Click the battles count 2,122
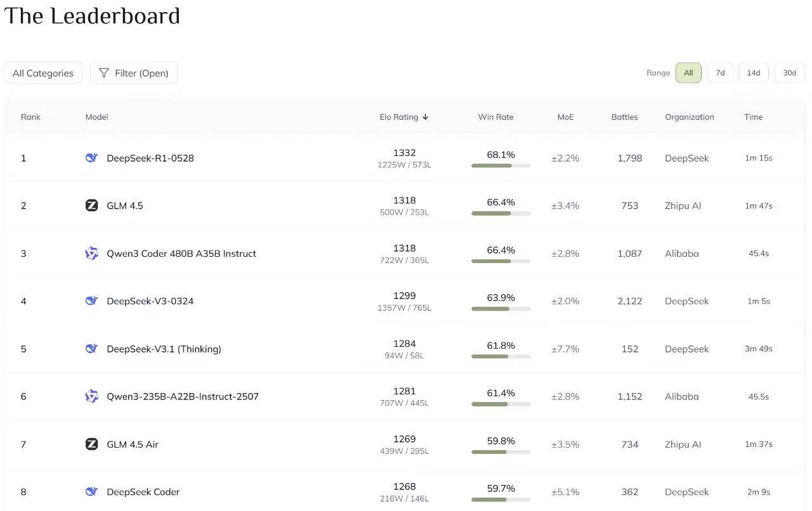This screenshot has width=812, height=511. coord(630,301)
